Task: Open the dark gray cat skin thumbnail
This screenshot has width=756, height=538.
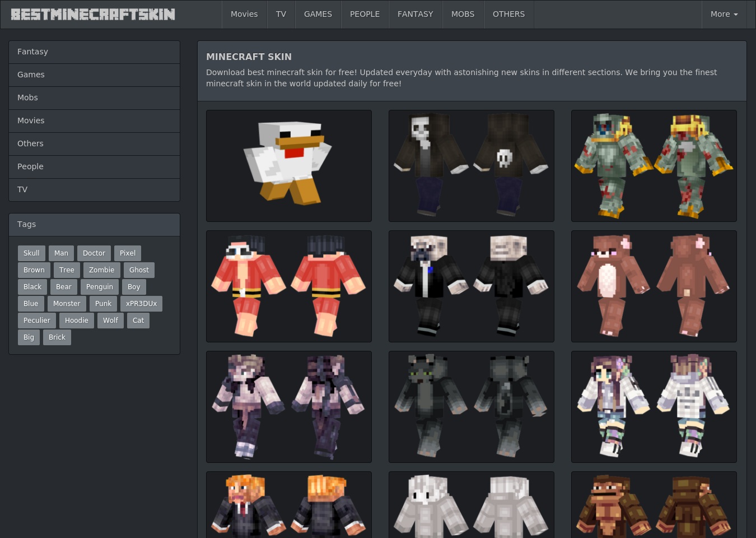Action: 472,407
